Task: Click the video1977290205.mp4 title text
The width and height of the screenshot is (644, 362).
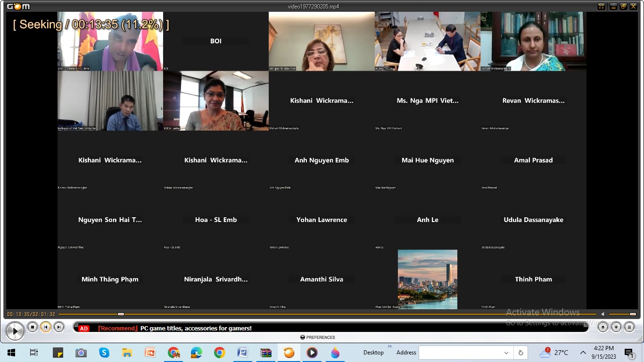Action: click(314, 7)
